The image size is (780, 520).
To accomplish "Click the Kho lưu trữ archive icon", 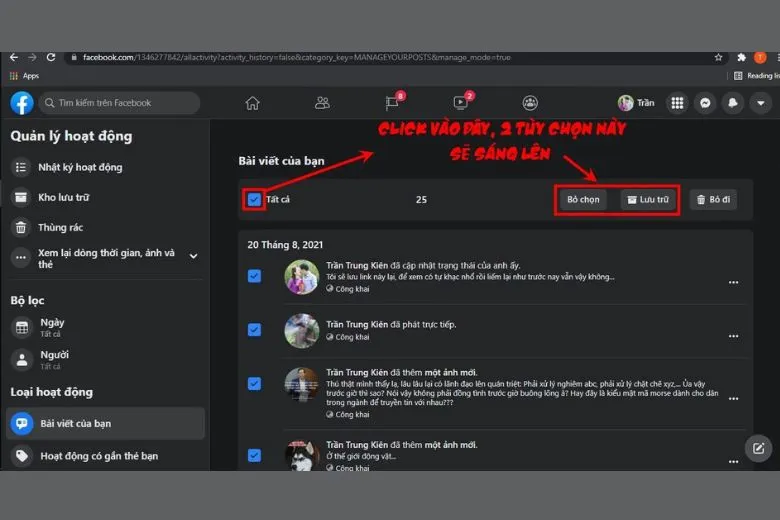I will [21, 198].
